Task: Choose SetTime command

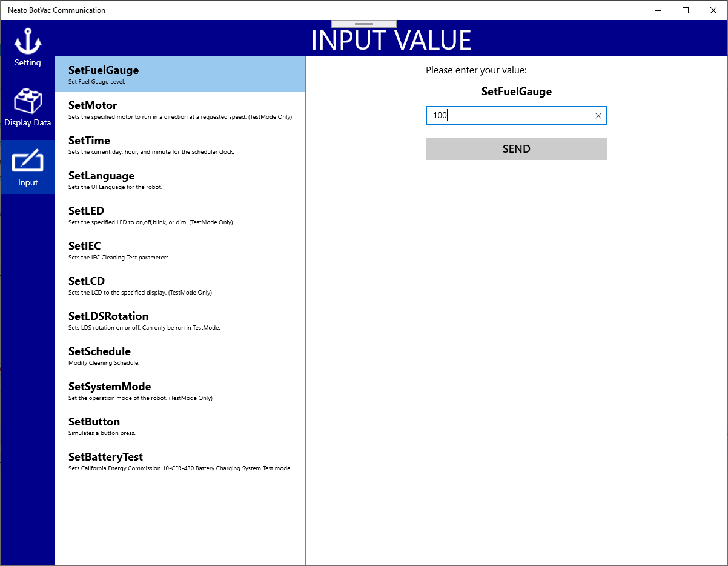Action: tap(180, 145)
